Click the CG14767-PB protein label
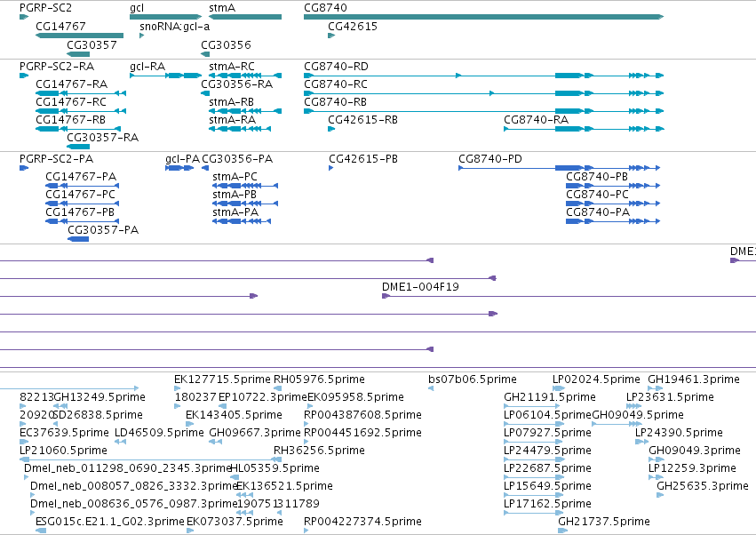Viewport: 756px width, 535px height. click(x=80, y=212)
